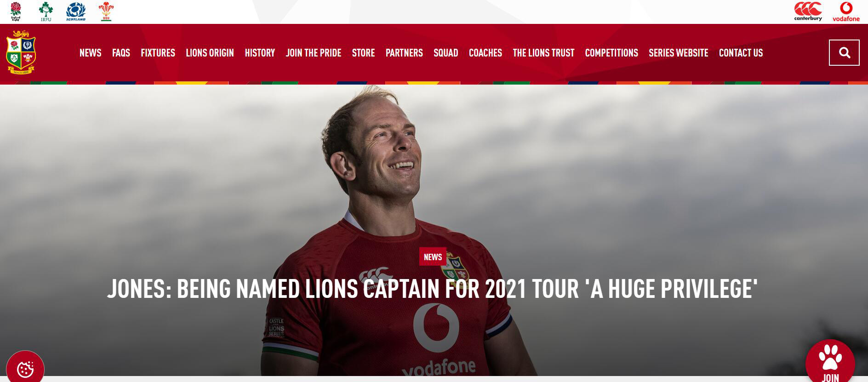868x382 pixels.
Task: Select Lions Origin in navigation
Action: (210, 53)
